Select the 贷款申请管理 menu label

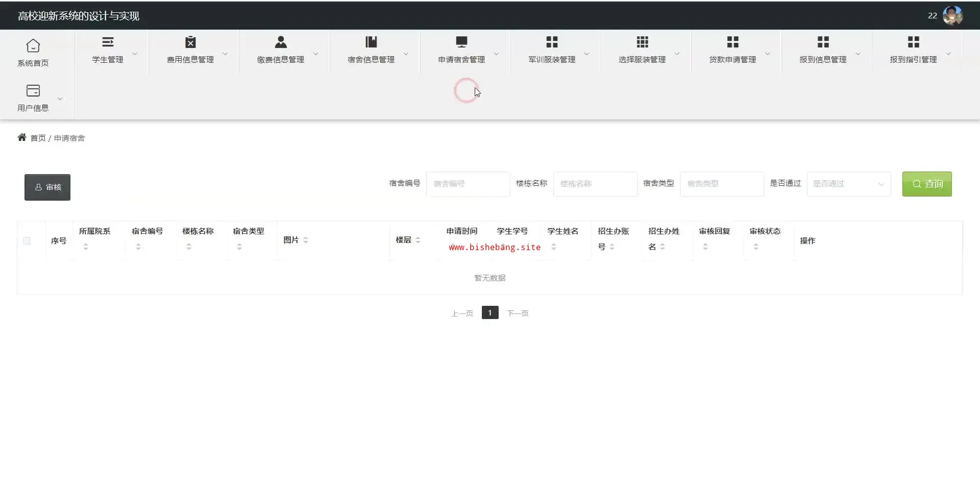[732, 60]
